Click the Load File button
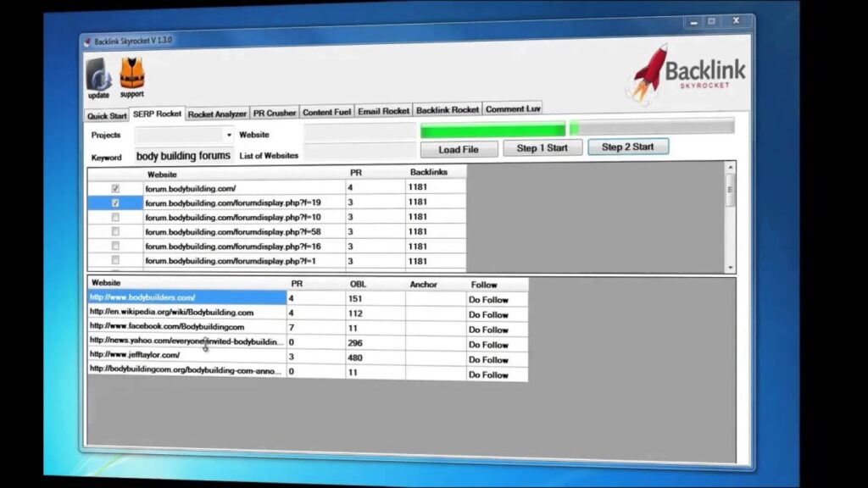Image resolution: width=868 pixels, height=488 pixels. [x=459, y=149]
